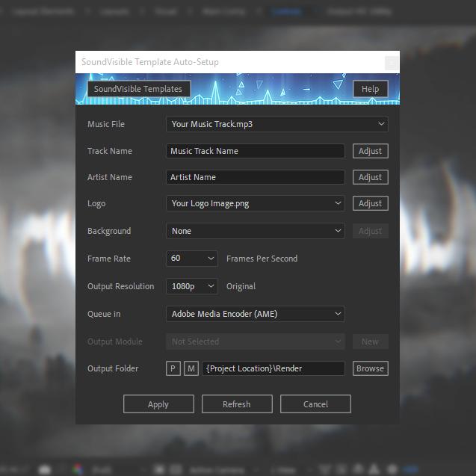Click the Artist Name input field
The height and width of the screenshot is (476, 476).
click(256, 177)
